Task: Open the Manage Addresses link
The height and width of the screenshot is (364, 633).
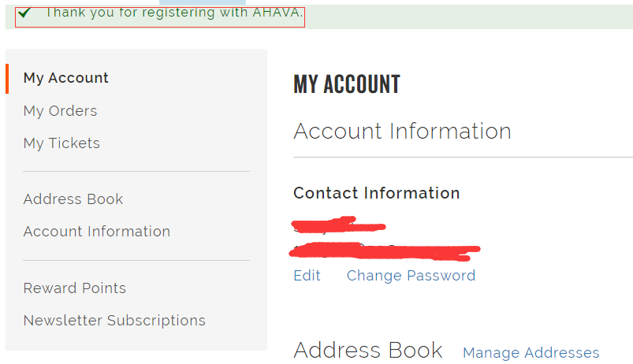Action: point(531,353)
